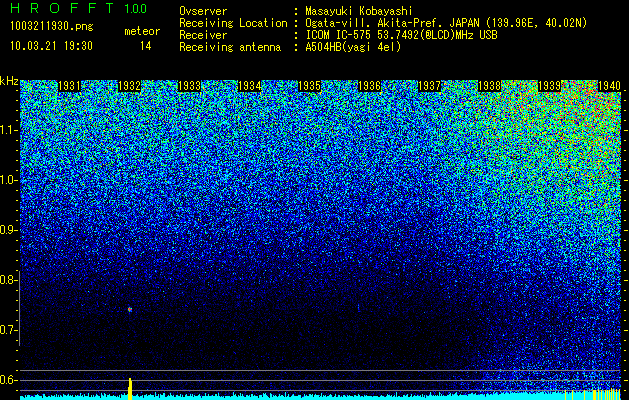
Task: Click the 1933 time marker
Action: pos(189,86)
